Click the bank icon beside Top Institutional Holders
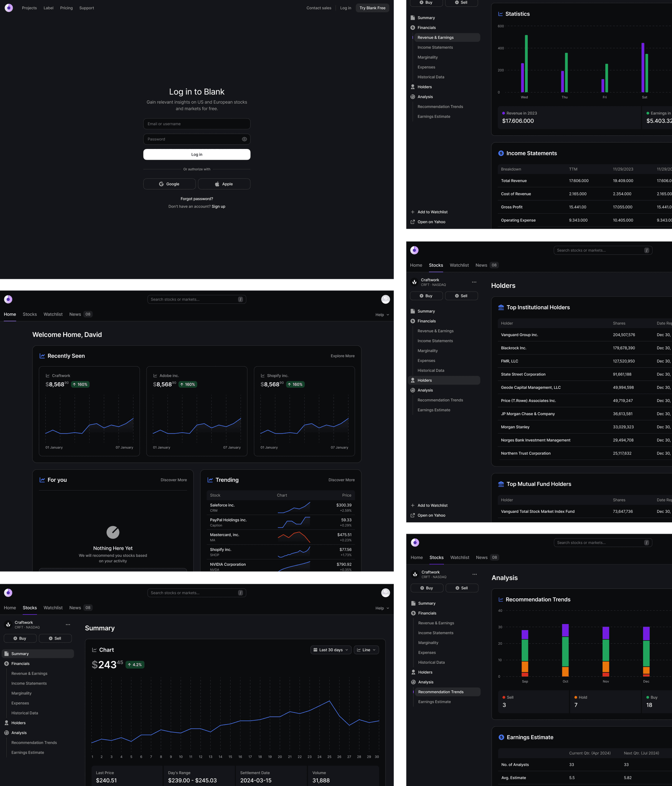672x786 pixels. pyautogui.click(x=501, y=307)
